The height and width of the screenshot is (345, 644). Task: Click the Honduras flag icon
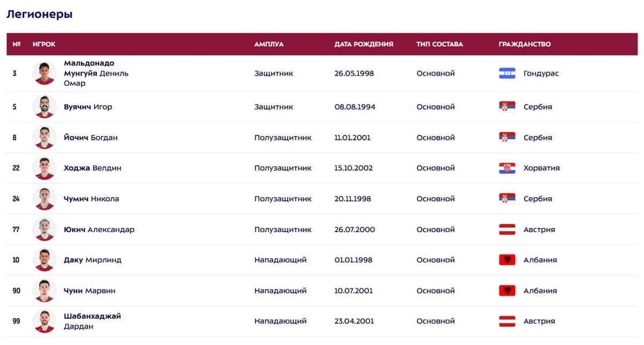[507, 73]
